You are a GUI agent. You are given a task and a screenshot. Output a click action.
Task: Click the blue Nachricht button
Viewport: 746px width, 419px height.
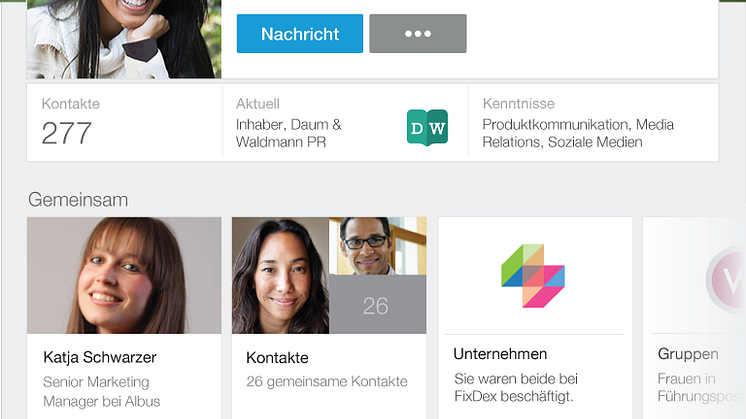300,34
